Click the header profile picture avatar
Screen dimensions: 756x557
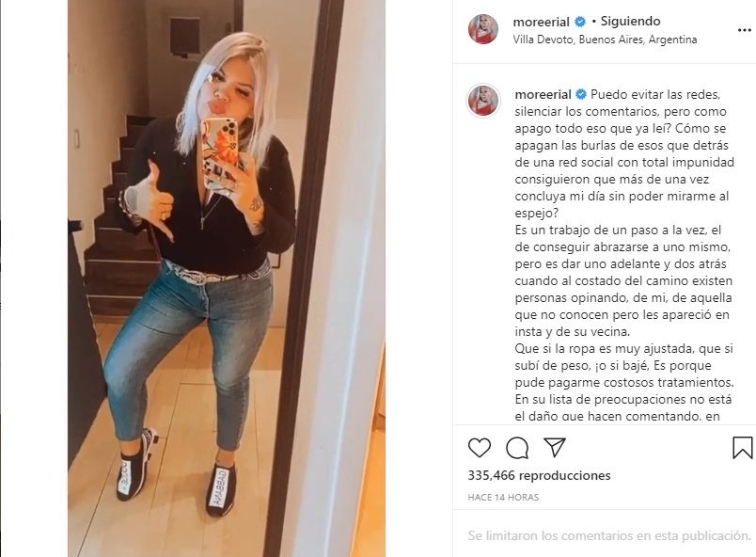[483, 29]
